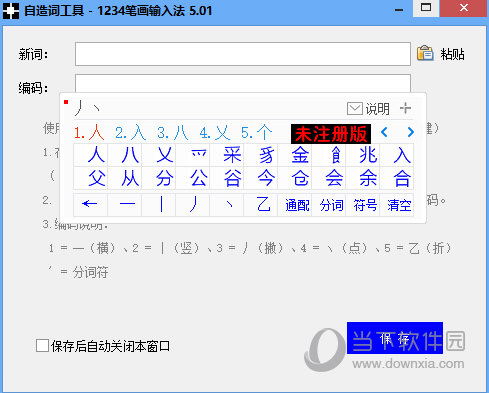Focus the 新词 input field
489x393 pixels.
(243, 54)
